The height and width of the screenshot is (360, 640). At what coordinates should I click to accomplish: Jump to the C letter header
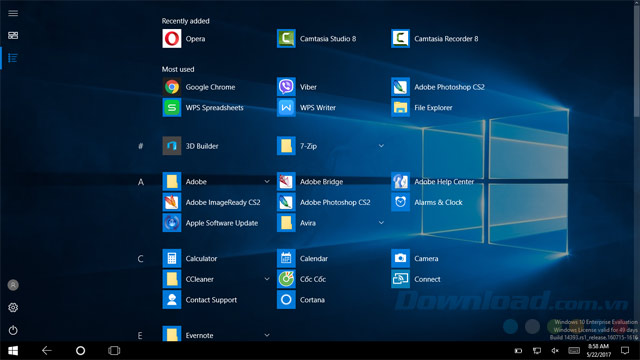[140, 259]
